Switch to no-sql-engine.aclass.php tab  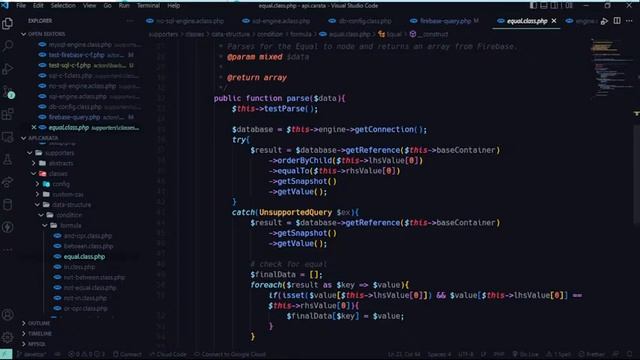pyautogui.click(x=185, y=21)
